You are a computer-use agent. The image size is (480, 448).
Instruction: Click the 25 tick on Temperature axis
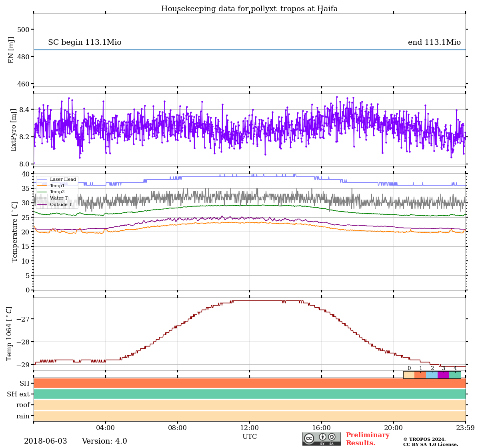[26, 218]
